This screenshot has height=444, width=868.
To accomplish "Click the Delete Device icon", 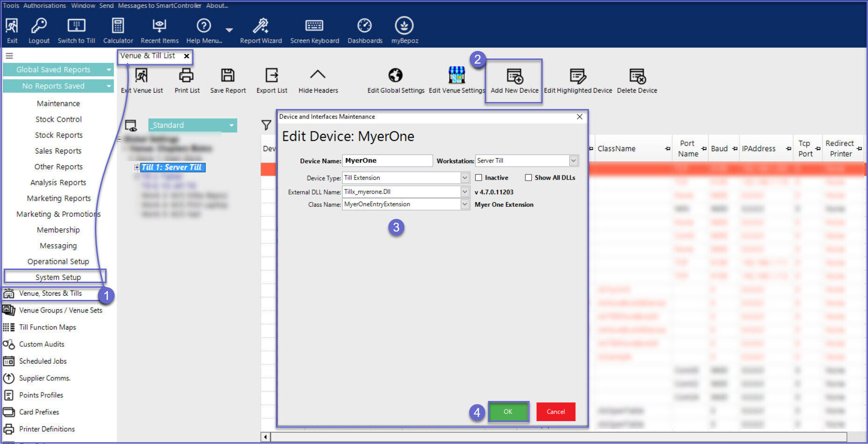I will point(637,76).
